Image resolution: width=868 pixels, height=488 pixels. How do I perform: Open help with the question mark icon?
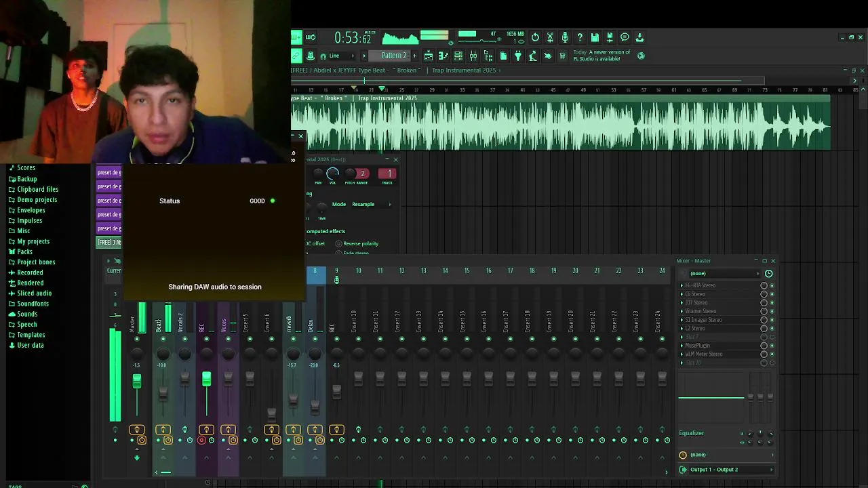tap(580, 37)
